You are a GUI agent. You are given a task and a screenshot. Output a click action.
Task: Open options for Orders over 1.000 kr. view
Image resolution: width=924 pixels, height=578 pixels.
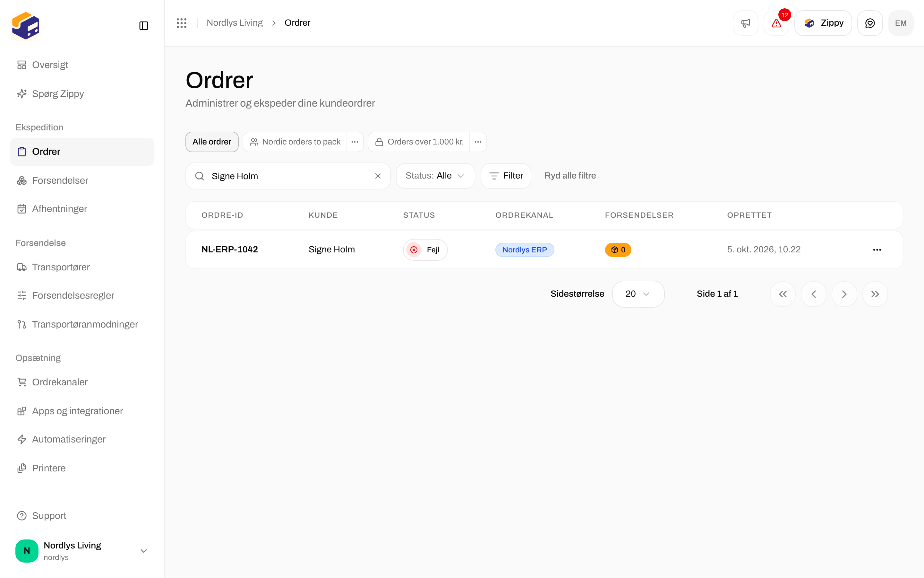tap(478, 142)
